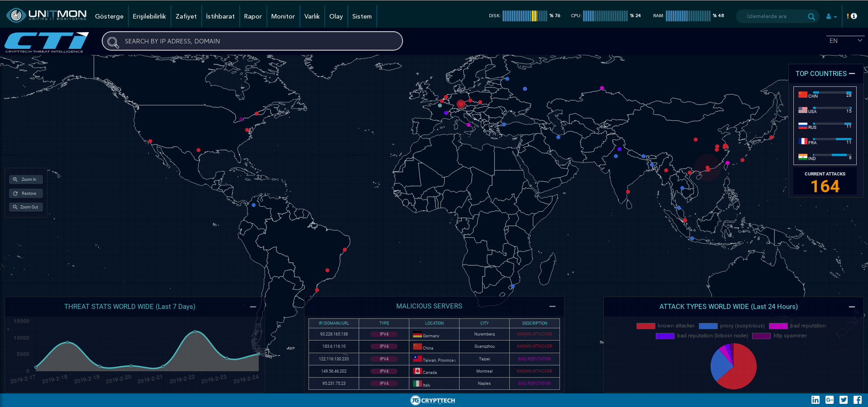Toggle the proxy (suspicious) legend item
The width and height of the screenshot is (868, 407).
(731, 326)
